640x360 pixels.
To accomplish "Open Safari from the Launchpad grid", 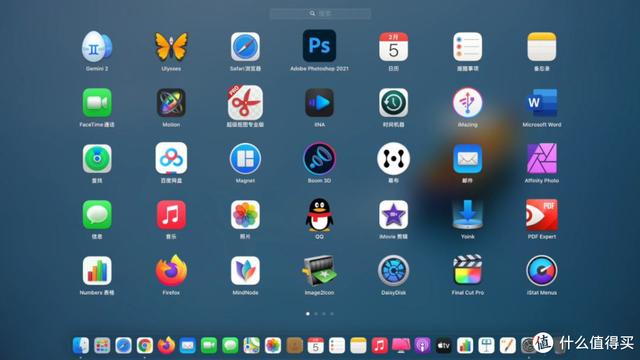I will (x=245, y=47).
